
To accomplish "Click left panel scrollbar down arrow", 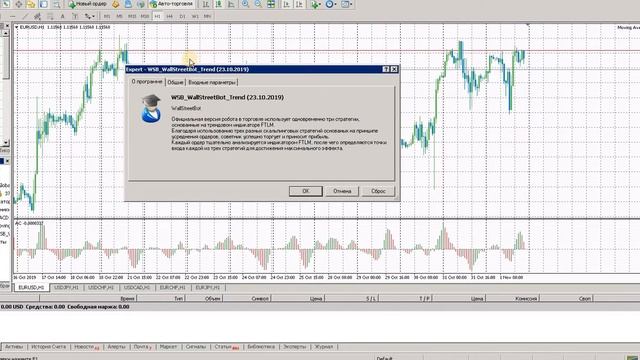I will pyautogui.click(x=6, y=142).
